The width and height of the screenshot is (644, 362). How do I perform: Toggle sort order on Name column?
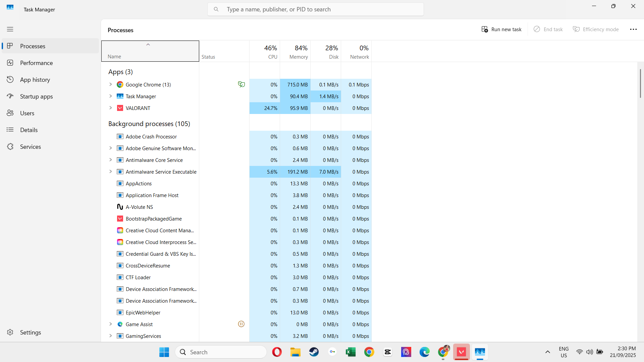150,52
